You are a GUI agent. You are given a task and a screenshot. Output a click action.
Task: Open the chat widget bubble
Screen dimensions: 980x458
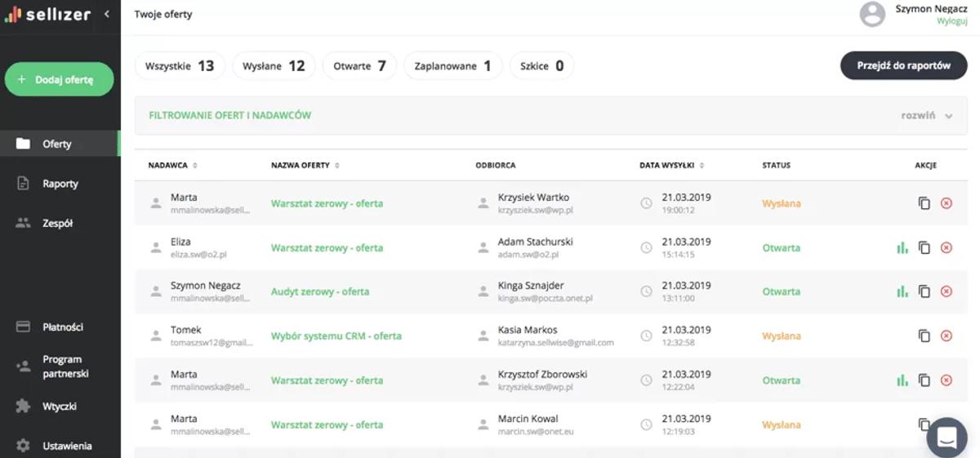pyautogui.click(x=947, y=438)
